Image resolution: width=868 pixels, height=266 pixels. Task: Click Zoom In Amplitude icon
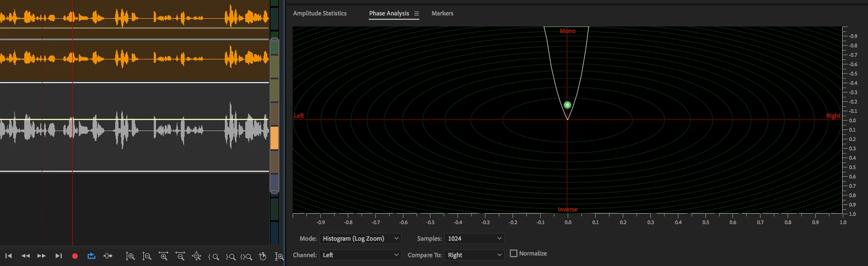(x=130, y=256)
